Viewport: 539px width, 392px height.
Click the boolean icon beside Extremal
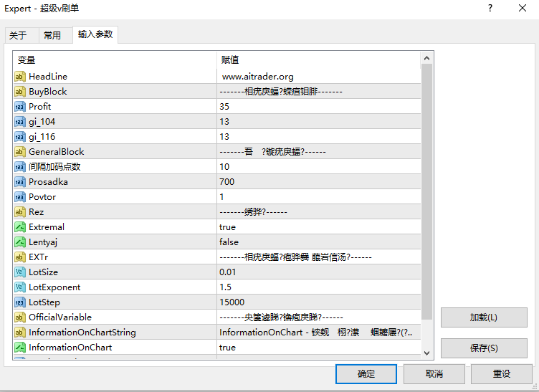coord(20,227)
